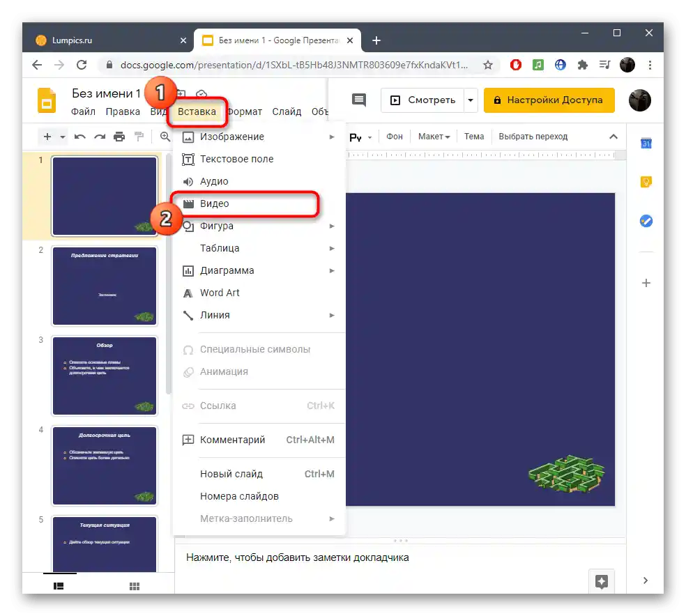Image resolution: width=686 pixels, height=616 pixels.
Task: Select Видео from insert menu
Action: point(259,203)
